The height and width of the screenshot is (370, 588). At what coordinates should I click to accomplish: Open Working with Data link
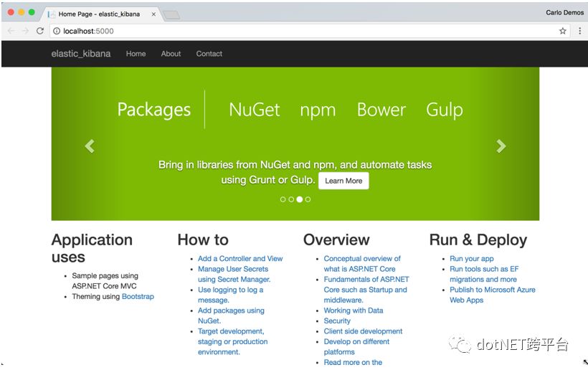pyautogui.click(x=354, y=310)
